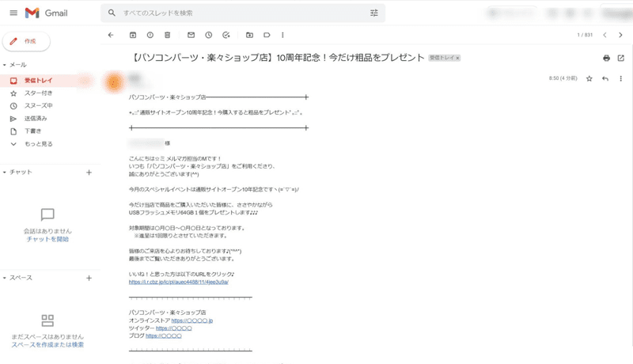The height and width of the screenshot is (364, 633).
Task: Click チャットを開始 link
Action: pyautogui.click(x=47, y=239)
